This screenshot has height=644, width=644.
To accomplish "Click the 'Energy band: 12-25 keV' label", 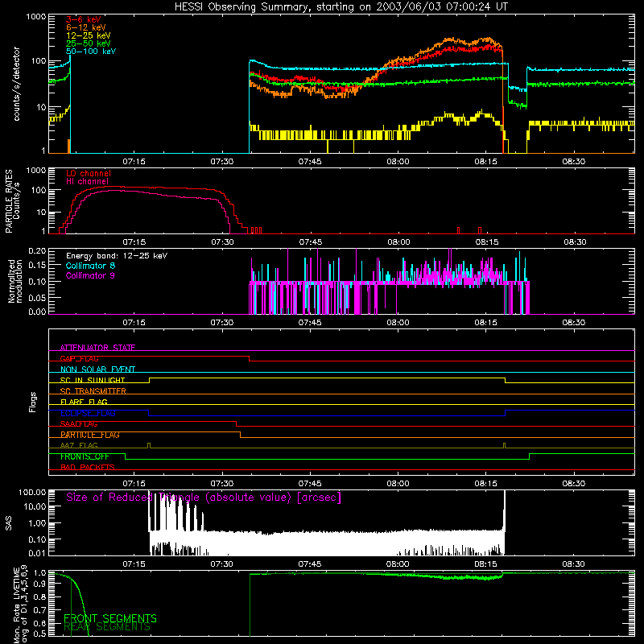I will pyautogui.click(x=117, y=256).
